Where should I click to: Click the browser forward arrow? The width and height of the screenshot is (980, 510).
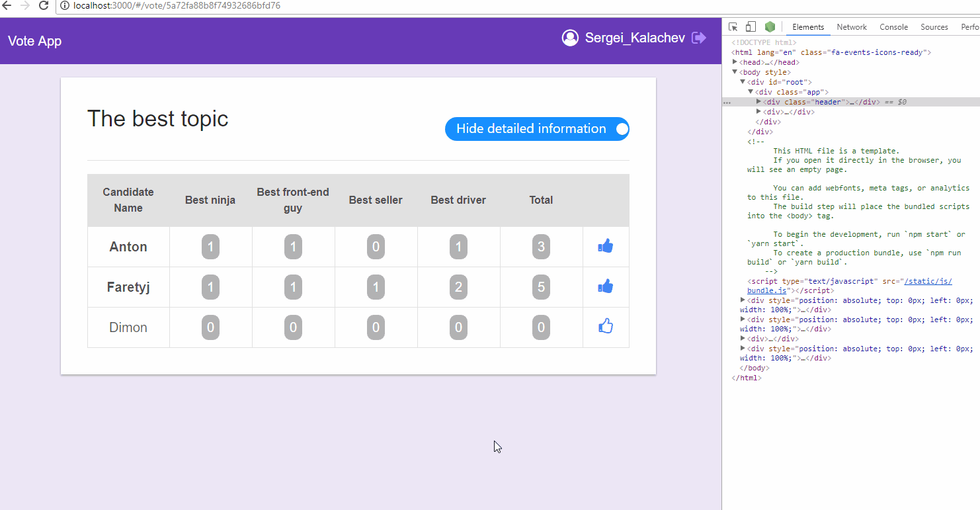tap(25, 6)
